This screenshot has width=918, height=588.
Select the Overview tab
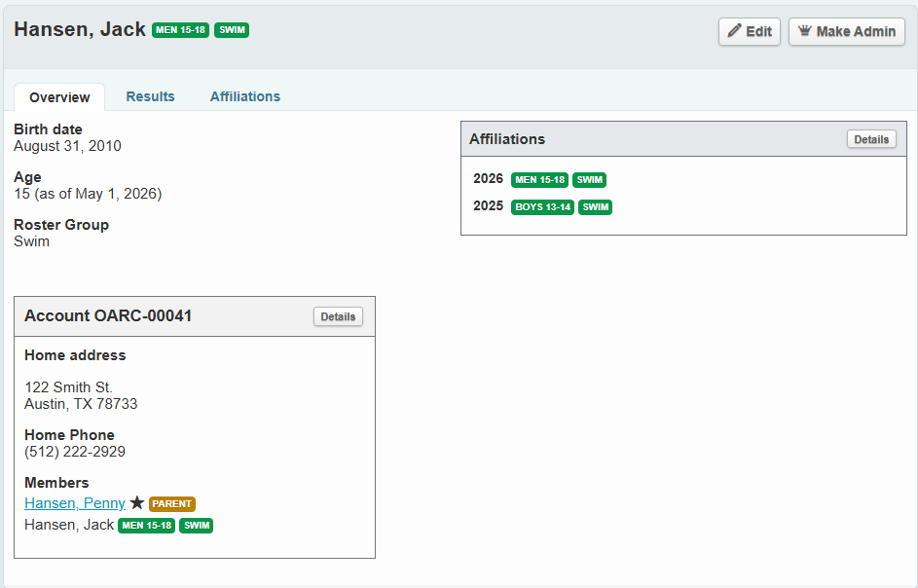pos(58,96)
